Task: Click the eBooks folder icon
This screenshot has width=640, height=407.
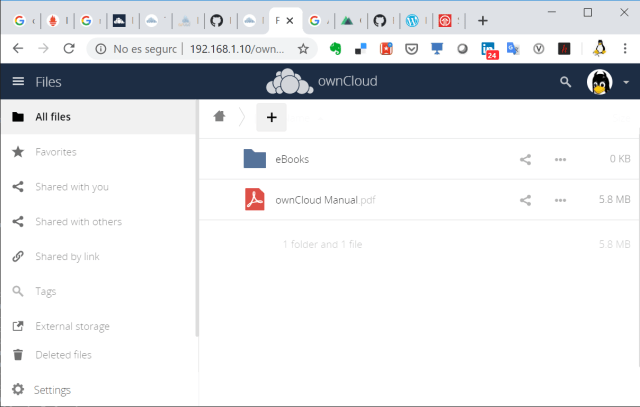Action: pyautogui.click(x=255, y=158)
